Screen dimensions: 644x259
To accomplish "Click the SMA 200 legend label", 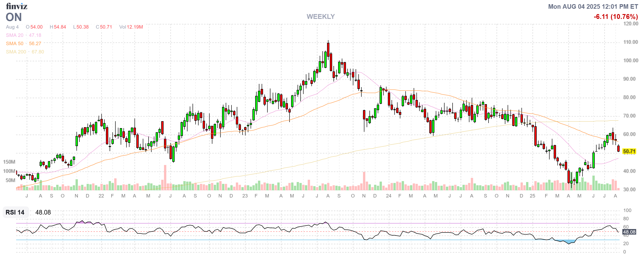I will (x=16, y=52).
